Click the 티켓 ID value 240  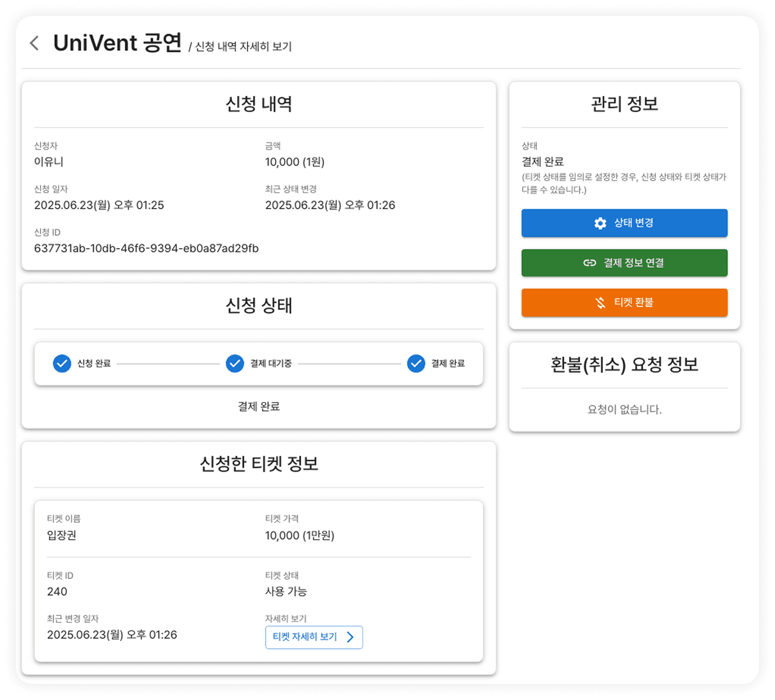point(57,591)
